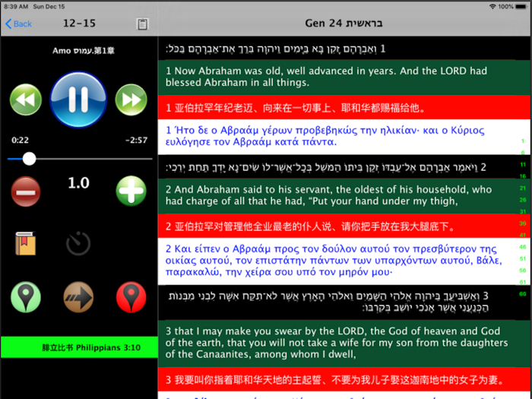Click elapsed time 0:22
Viewport: 532px width, 399px height.
click(20, 140)
